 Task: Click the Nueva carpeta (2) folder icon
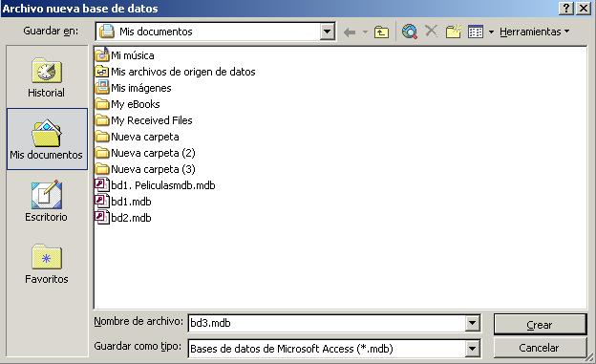tap(102, 153)
